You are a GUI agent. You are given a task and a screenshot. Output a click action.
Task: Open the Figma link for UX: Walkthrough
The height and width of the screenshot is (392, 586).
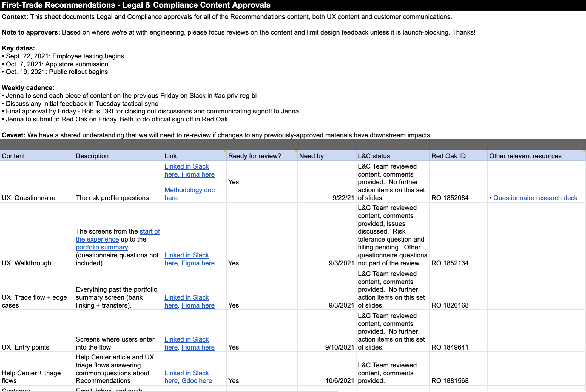[198, 263]
